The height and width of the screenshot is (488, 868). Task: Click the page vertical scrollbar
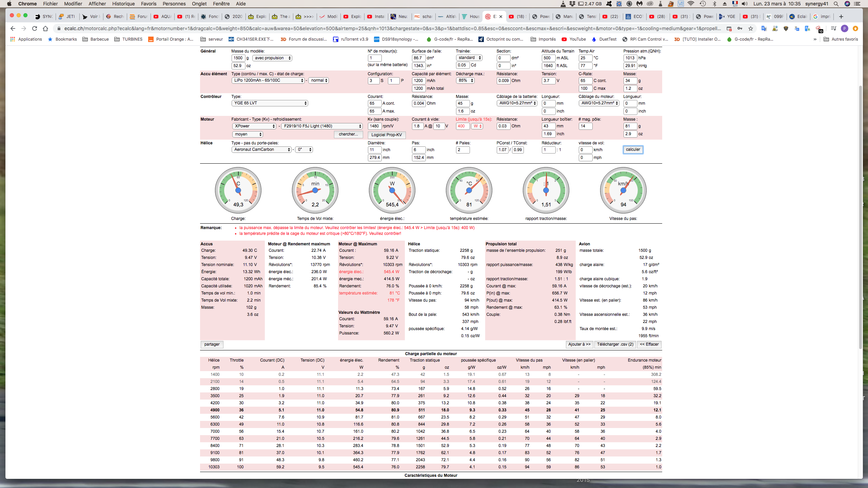click(861, 217)
